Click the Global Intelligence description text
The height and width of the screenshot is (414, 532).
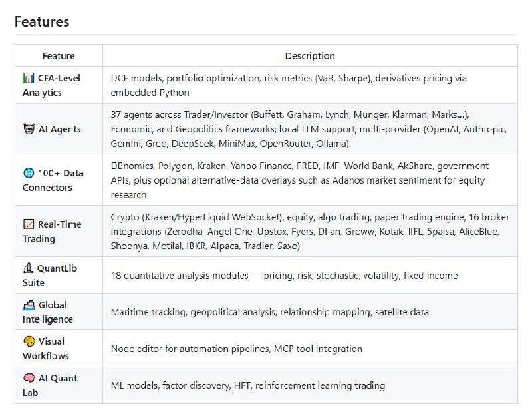tap(269, 312)
